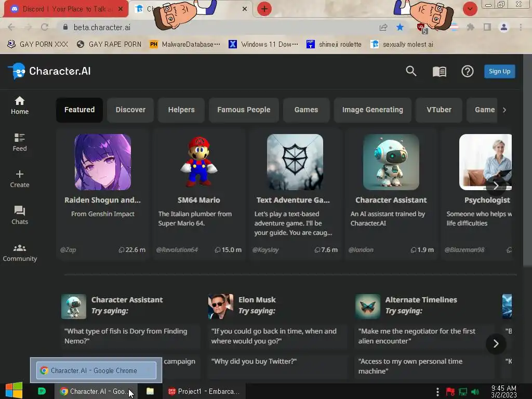The height and width of the screenshot is (399, 532).
Task: Switch to the Image Generating tab
Action: pyautogui.click(x=373, y=110)
